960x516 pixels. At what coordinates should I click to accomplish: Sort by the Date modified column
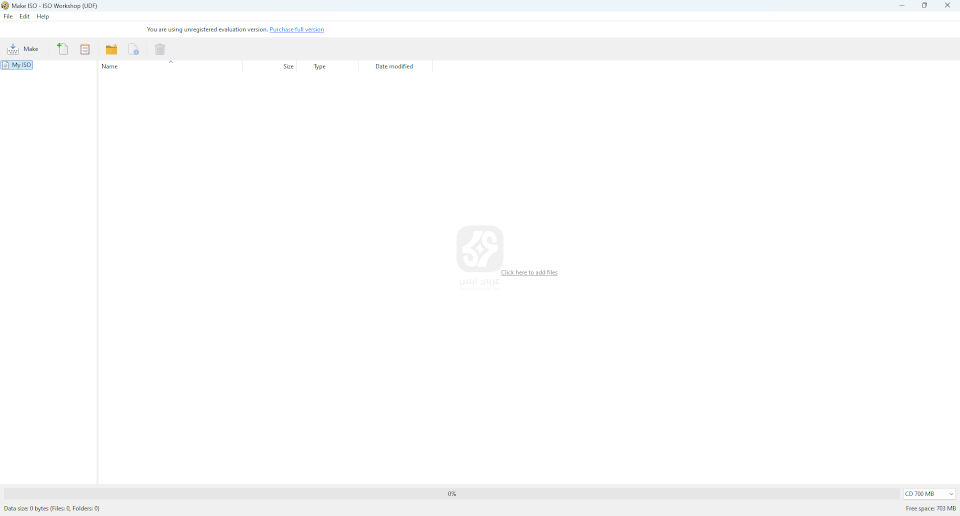pyautogui.click(x=394, y=67)
